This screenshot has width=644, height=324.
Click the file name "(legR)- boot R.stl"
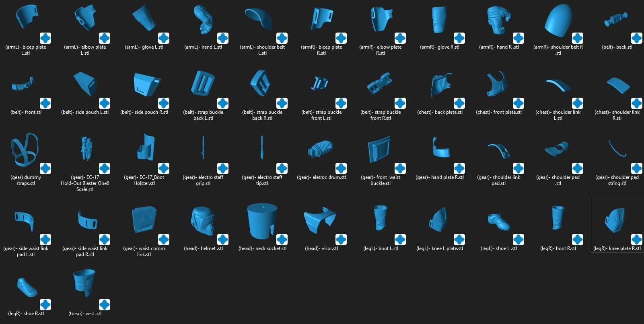click(x=558, y=248)
